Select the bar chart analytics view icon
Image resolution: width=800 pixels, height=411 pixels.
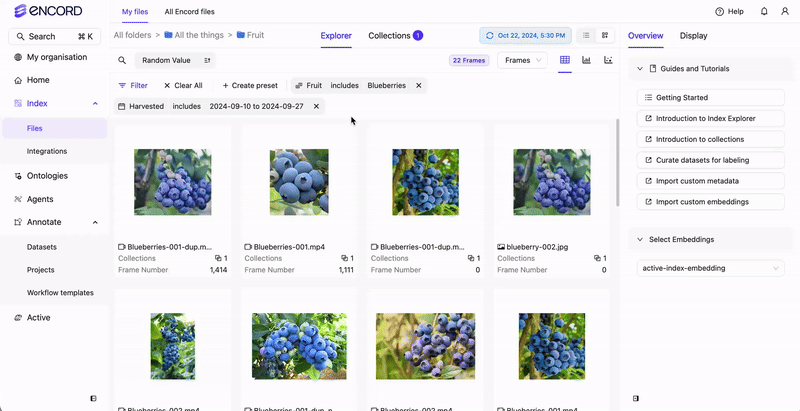(x=586, y=60)
